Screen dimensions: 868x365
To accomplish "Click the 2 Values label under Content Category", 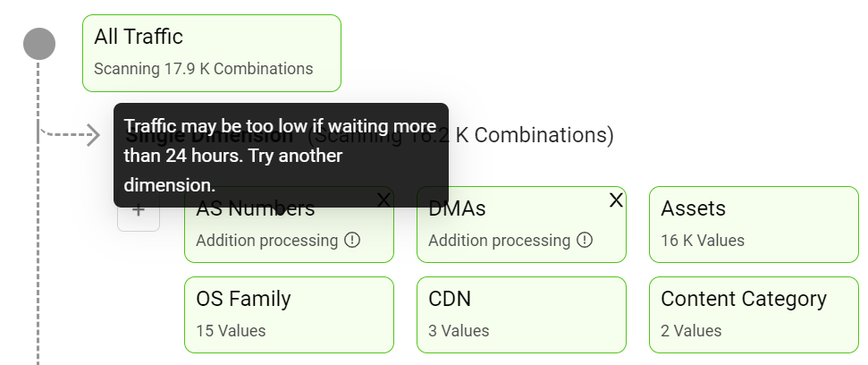I will [x=691, y=331].
